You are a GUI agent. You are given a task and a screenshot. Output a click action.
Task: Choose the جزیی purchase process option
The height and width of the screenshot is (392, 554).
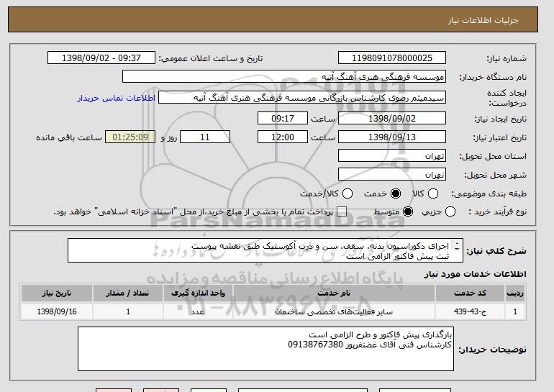pos(450,211)
